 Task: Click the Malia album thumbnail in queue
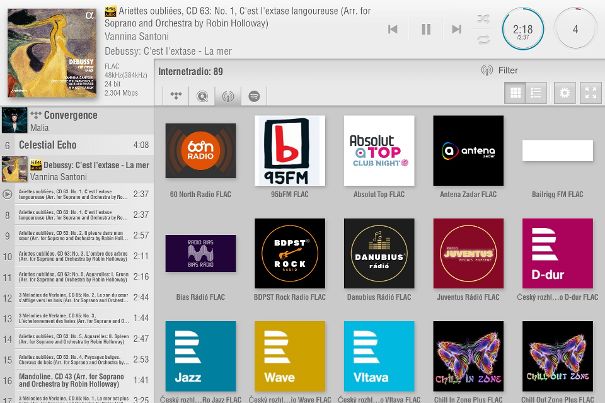[x=15, y=120]
